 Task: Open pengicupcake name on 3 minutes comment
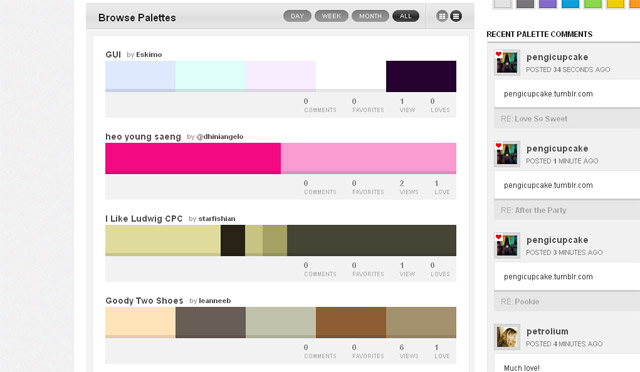tap(557, 240)
